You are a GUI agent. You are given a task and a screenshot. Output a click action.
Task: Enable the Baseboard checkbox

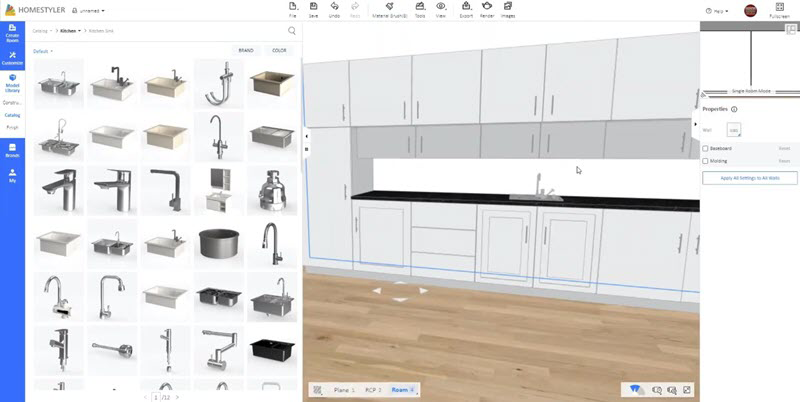point(706,148)
